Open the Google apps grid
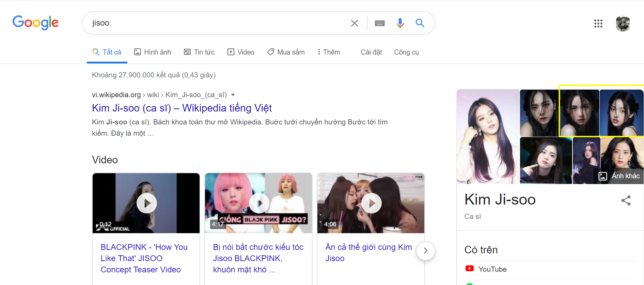Screen dimensions: 644x285 598,24
